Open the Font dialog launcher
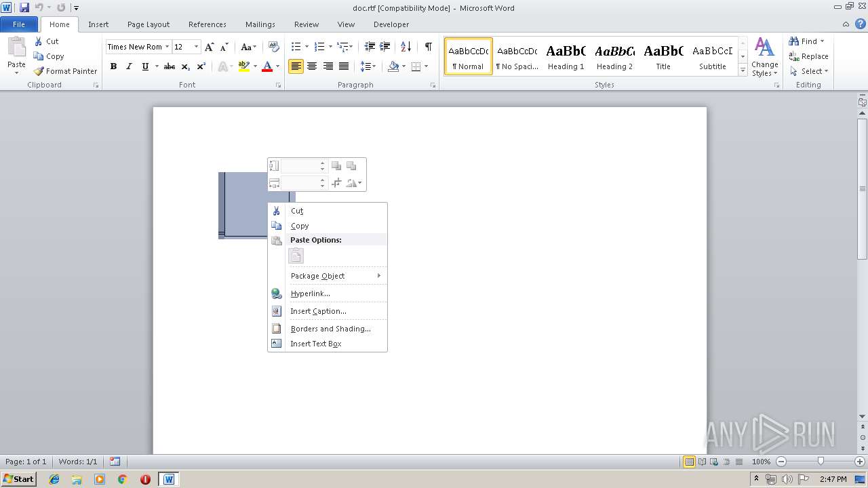This screenshot has height=488, width=868. pos(279,85)
